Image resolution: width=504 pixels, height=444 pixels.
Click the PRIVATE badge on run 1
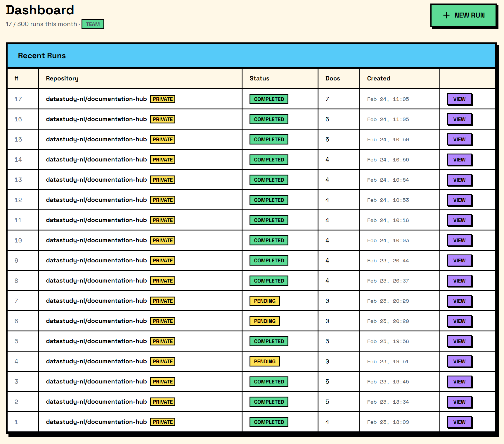[163, 422]
